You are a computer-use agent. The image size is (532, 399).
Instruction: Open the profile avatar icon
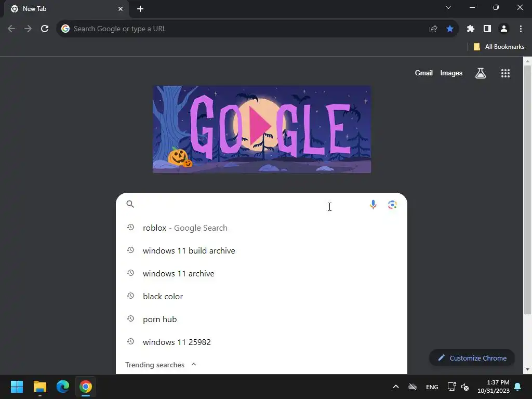coord(504,29)
